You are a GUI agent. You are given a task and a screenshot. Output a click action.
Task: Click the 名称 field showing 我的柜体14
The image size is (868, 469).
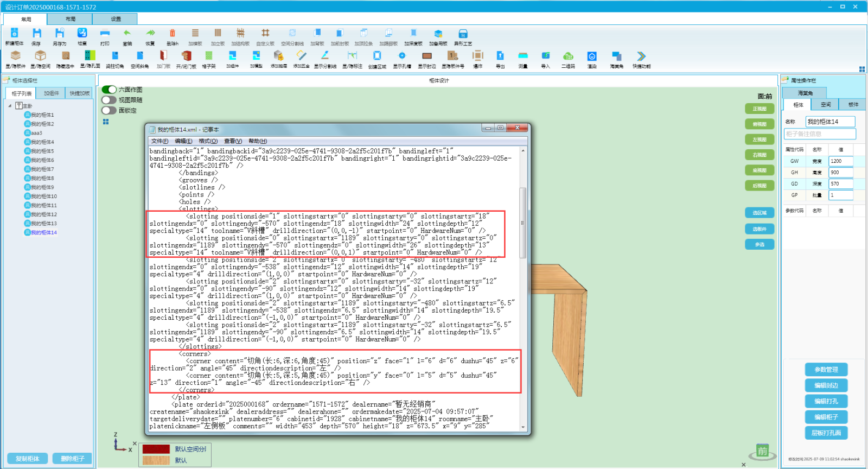tap(831, 122)
